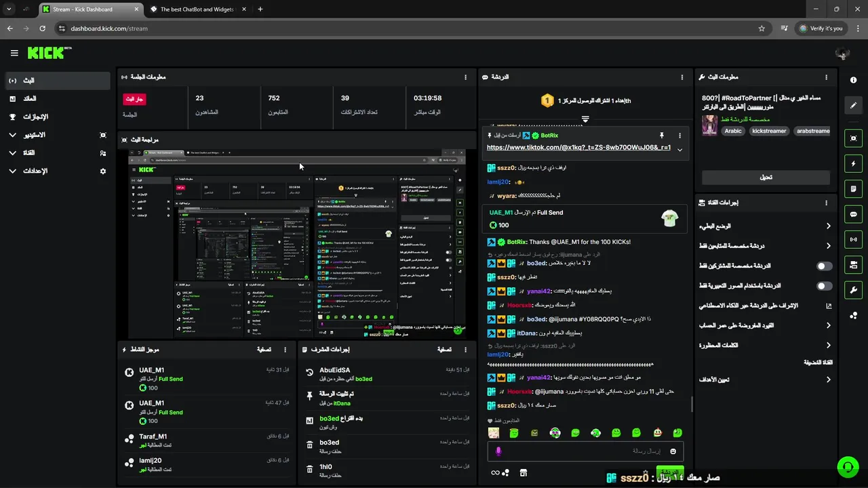
Task: Insert the first quick emote under the chat
Action: 494,432
